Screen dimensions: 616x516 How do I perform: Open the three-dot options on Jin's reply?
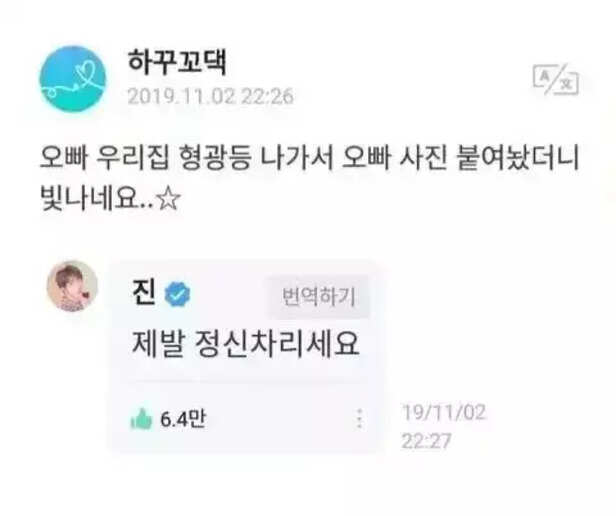(359, 419)
